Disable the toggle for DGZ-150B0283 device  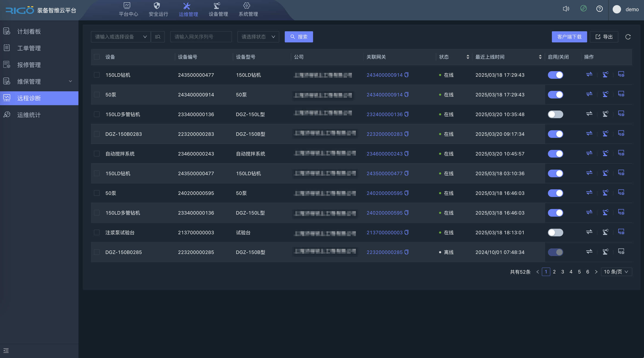pos(555,134)
